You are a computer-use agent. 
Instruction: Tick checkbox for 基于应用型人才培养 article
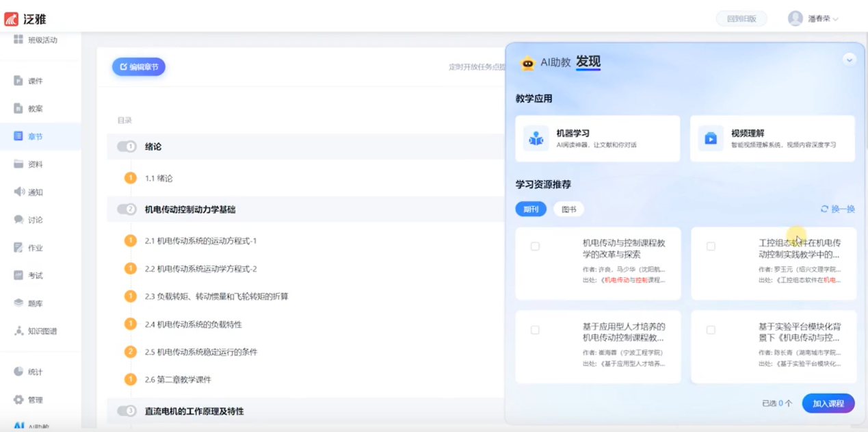point(535,330)
